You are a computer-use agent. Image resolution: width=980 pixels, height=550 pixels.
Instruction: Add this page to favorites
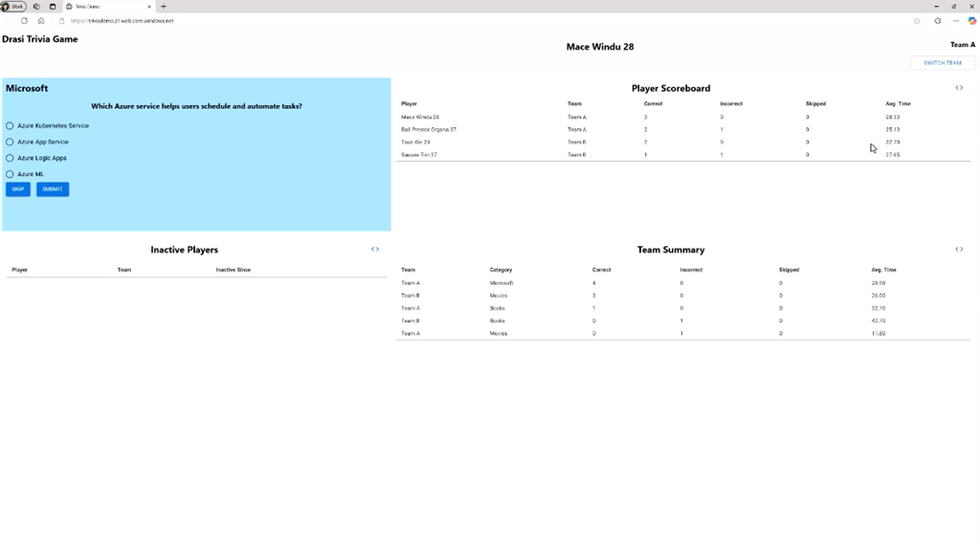(x=917, y=21)
